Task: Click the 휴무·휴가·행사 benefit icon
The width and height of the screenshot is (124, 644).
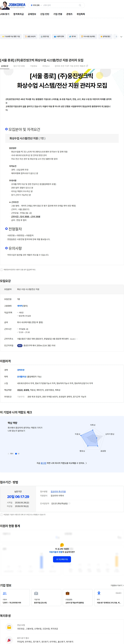Action: [9, 640]
